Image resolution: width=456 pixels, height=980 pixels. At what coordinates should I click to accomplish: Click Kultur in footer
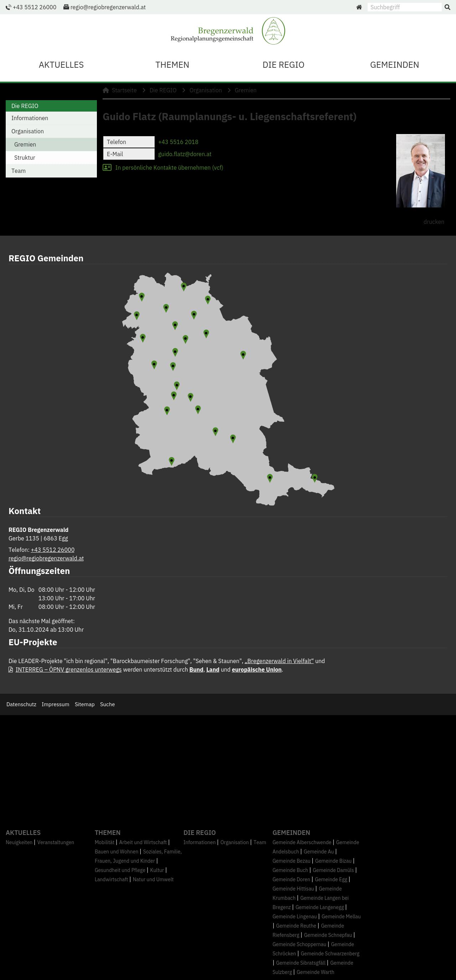point(157,870)
